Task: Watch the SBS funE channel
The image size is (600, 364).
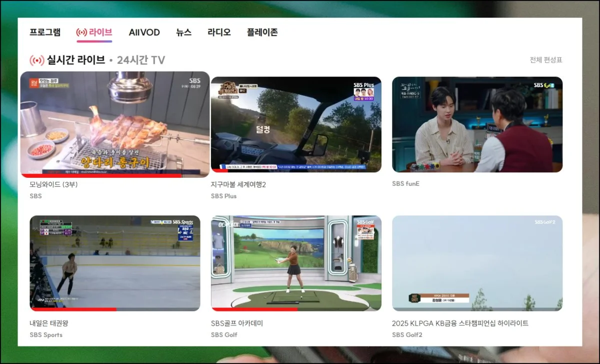Action: [477, 125]
